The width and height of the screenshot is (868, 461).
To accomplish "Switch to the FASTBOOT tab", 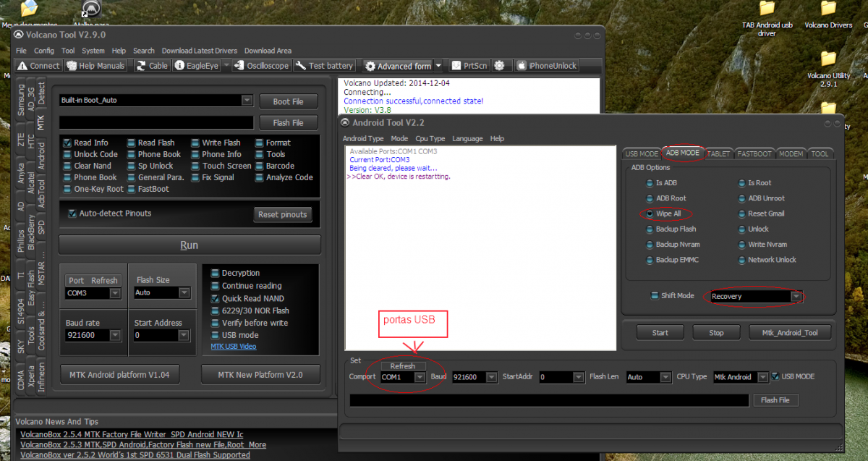I will click(754, 153).
